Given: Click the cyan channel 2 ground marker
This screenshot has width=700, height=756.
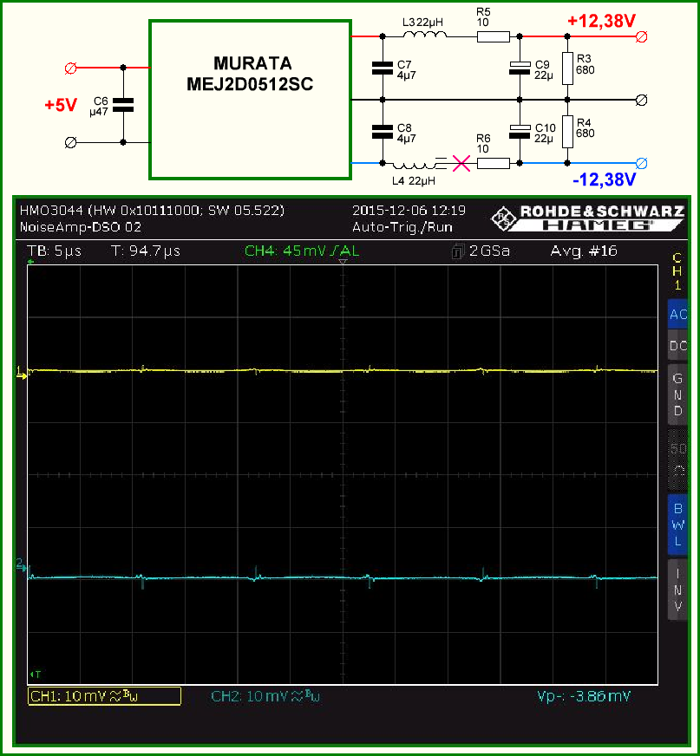Looking at the screenshot, I should pos(21,565).
